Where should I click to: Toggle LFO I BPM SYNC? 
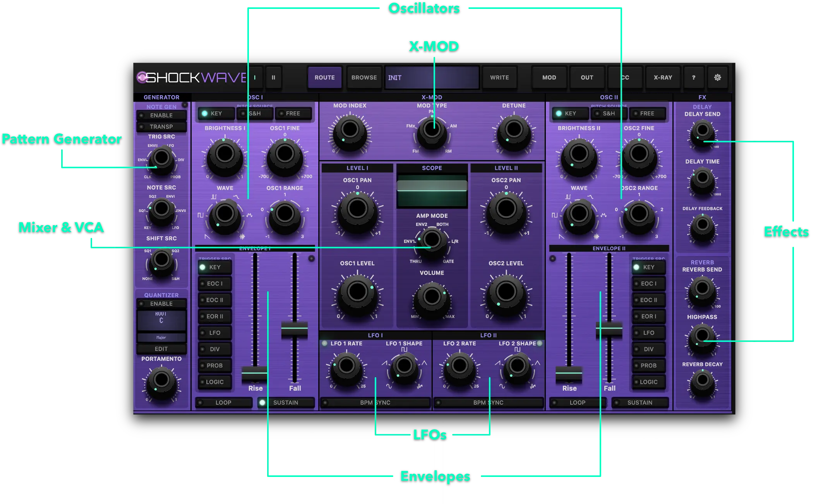click(x=375, y=403)
